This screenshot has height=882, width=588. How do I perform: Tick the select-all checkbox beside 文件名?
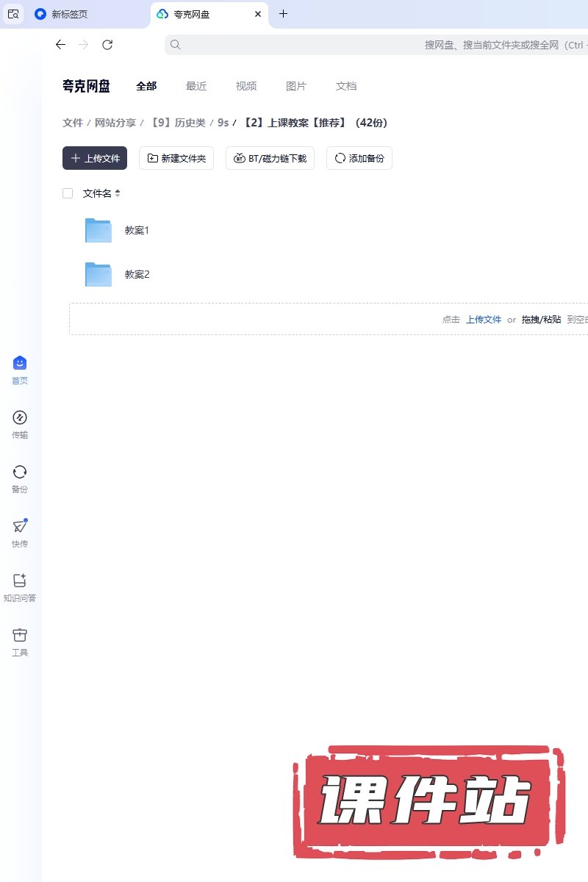tap(68, 193)
